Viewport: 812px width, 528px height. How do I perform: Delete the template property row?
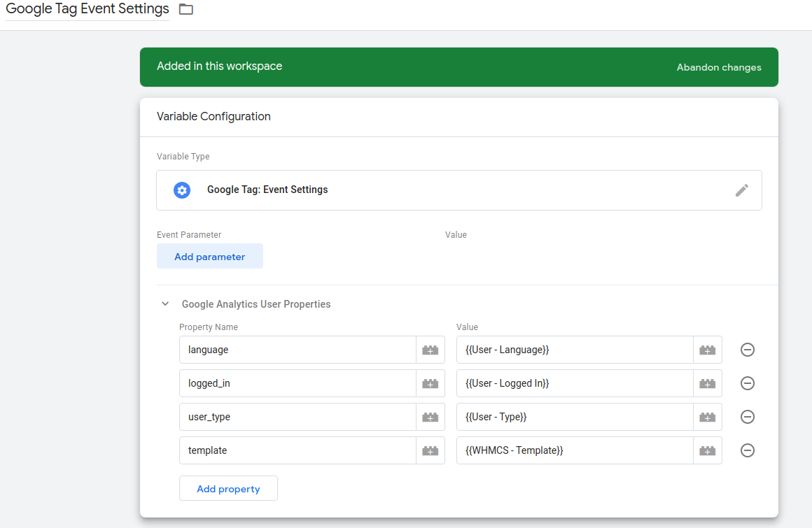(x=747, y=450)
